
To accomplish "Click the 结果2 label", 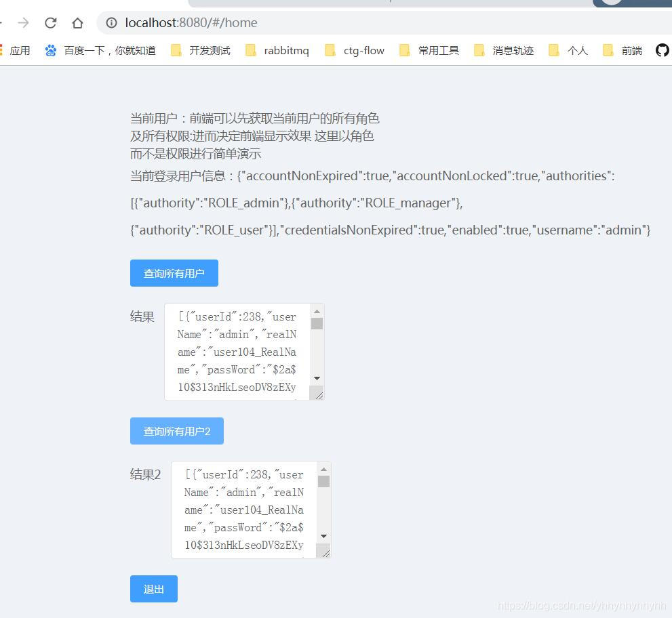I will (146, 474).
